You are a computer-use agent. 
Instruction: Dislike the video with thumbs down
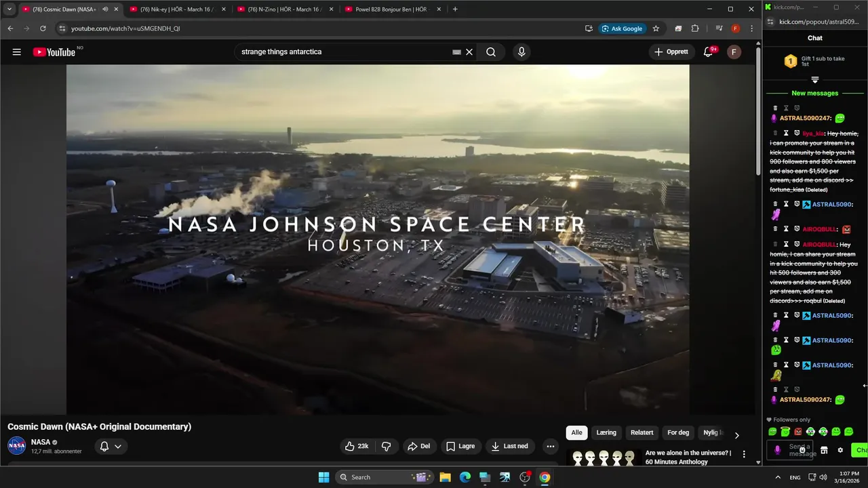click(x=386, y=446)
